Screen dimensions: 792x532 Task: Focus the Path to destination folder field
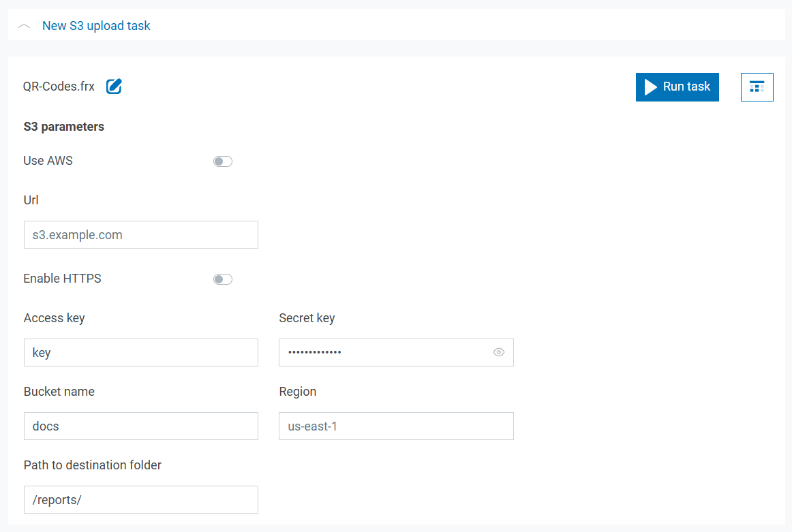(x=140, y=499)
